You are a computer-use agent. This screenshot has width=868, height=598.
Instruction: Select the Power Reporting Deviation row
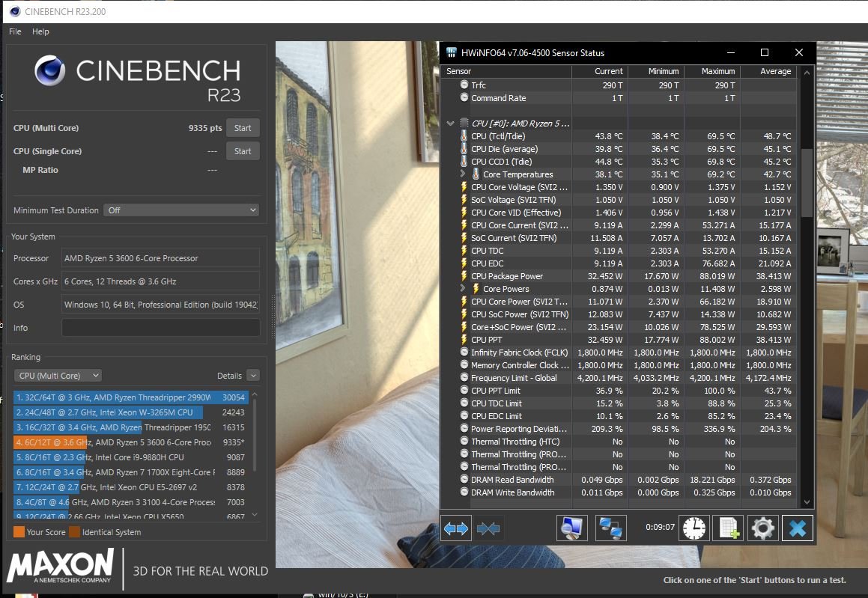point(619,429)
